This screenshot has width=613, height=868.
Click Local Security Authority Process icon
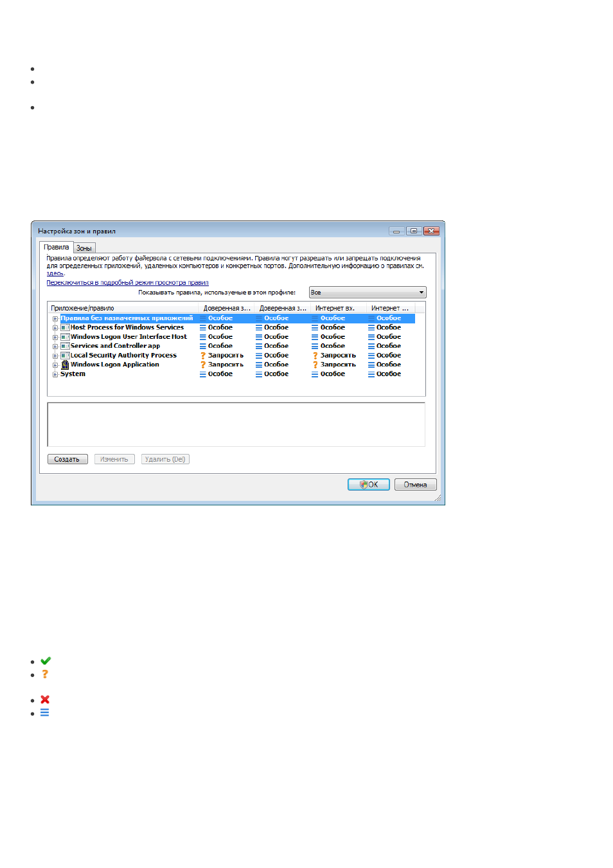click(65, 356)
